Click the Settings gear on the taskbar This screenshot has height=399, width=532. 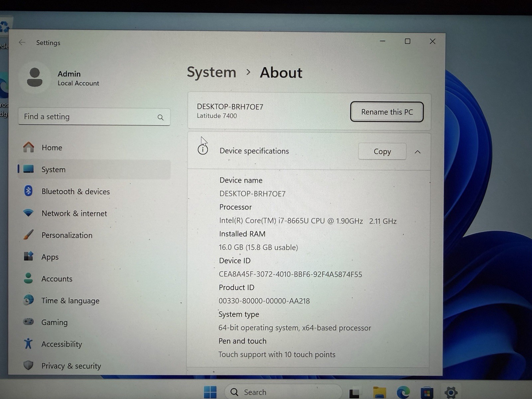(x=451, y=393)
